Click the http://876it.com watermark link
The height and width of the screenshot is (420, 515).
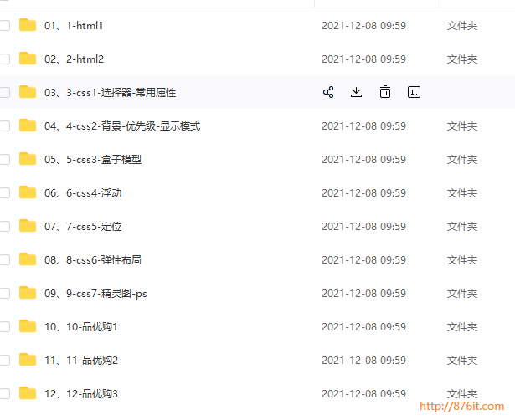pyautogui.click(x=461, y=407)
